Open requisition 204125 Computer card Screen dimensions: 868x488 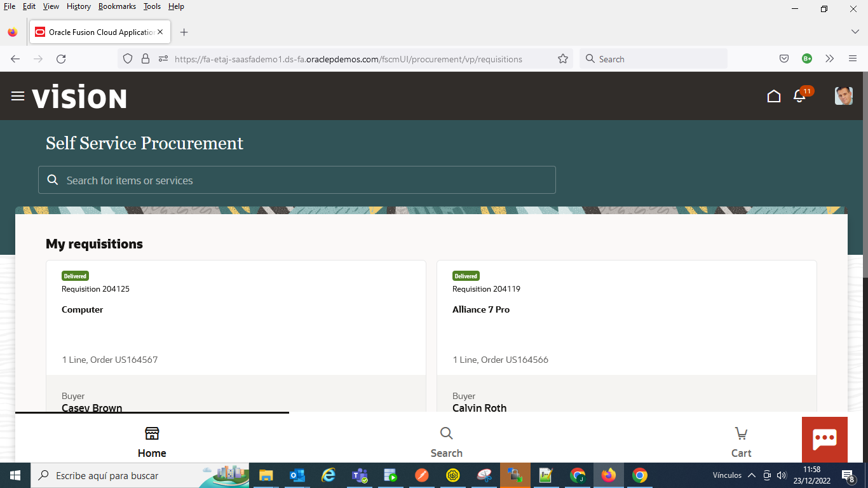pos(236,337)
